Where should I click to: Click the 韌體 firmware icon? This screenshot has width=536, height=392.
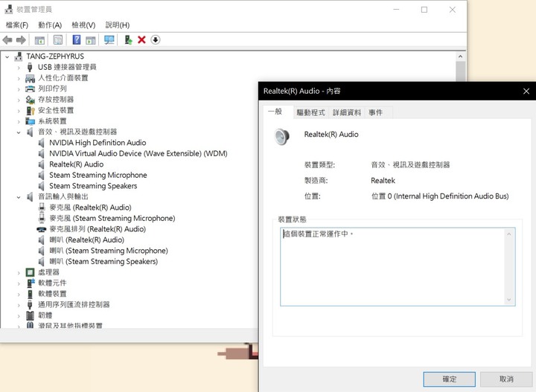(x=30, y=315)
